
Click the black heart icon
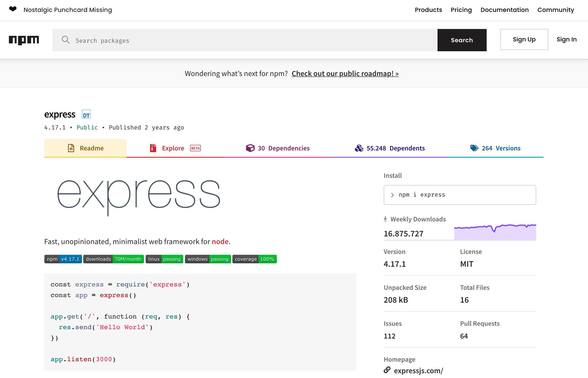pyautogui.click(x=13, y=9)
